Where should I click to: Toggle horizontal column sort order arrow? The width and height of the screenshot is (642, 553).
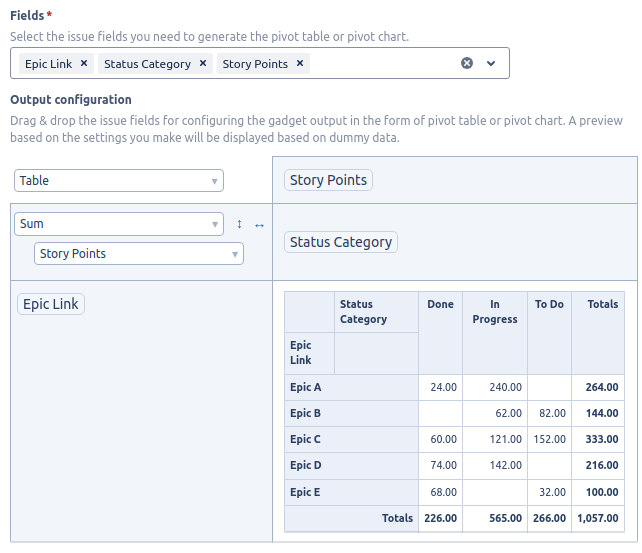coord(259,226)
